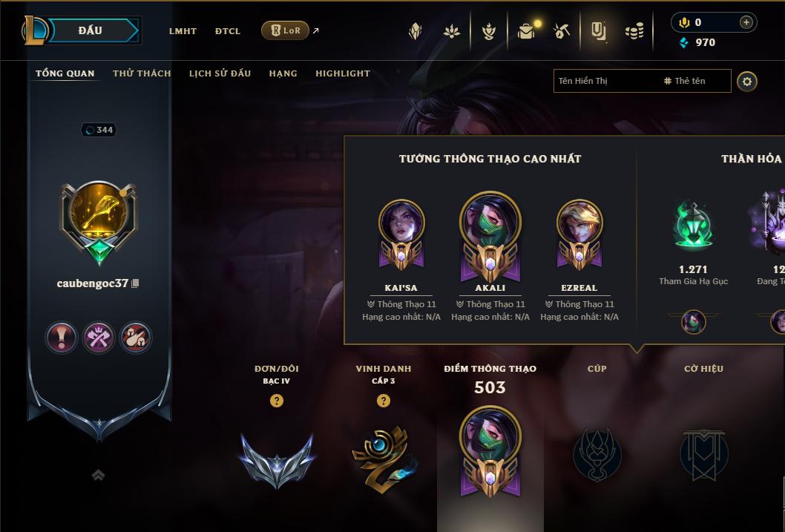Click the add RP plus button
This screenshot has height=532, width=785.
(746, 22)
